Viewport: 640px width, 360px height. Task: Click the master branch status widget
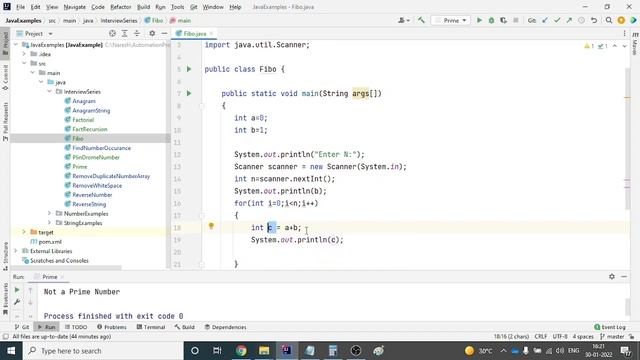(612, 337)
